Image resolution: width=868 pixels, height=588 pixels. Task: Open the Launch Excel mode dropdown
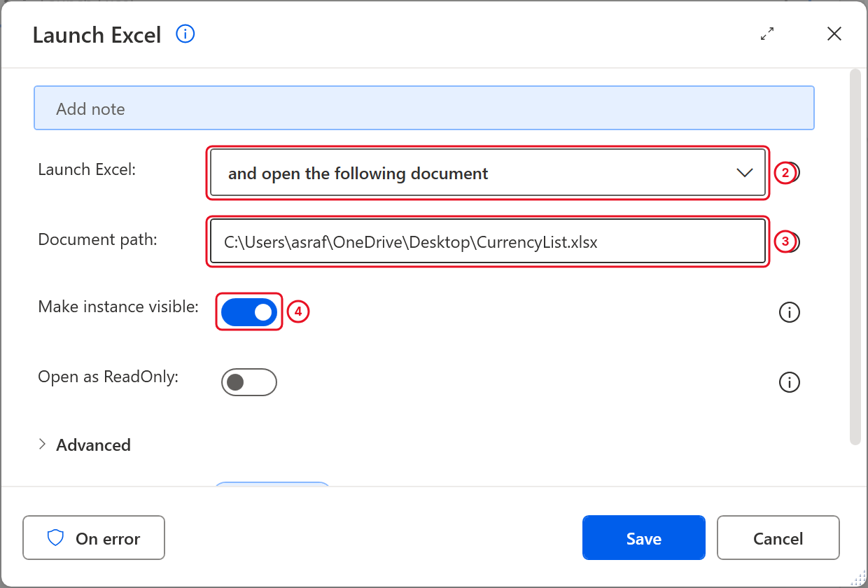pyautogui.click(x=488, y=172)
